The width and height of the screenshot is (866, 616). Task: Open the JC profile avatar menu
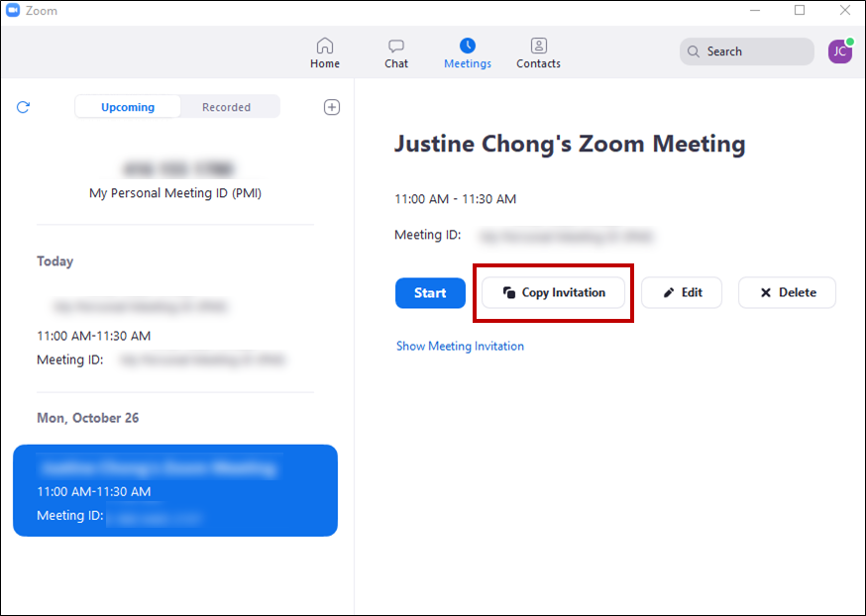click(x=839, y=51)
